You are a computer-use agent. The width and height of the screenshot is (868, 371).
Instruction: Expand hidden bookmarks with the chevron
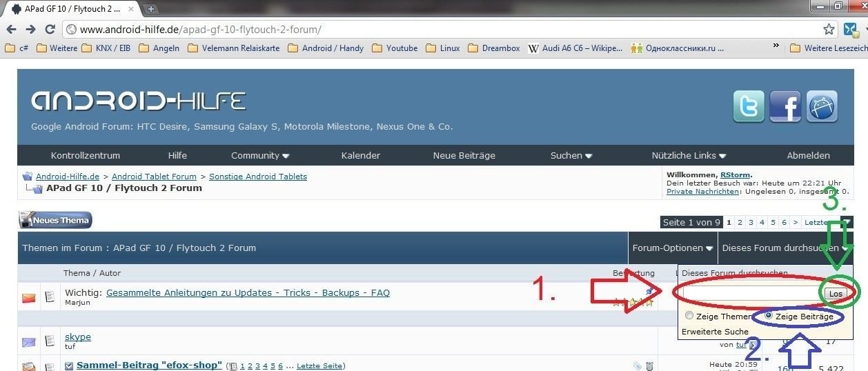(x=776, y=46)
